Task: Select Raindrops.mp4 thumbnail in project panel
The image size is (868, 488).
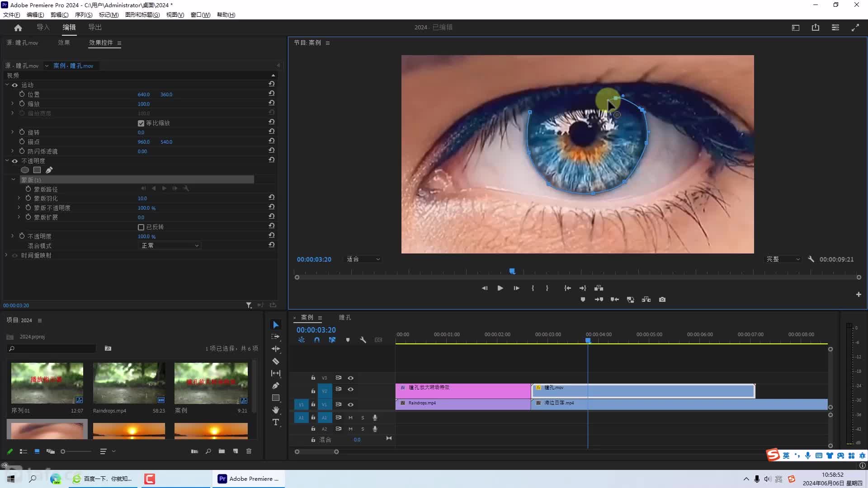Action: pyautogui.click(x=129, y=383)
